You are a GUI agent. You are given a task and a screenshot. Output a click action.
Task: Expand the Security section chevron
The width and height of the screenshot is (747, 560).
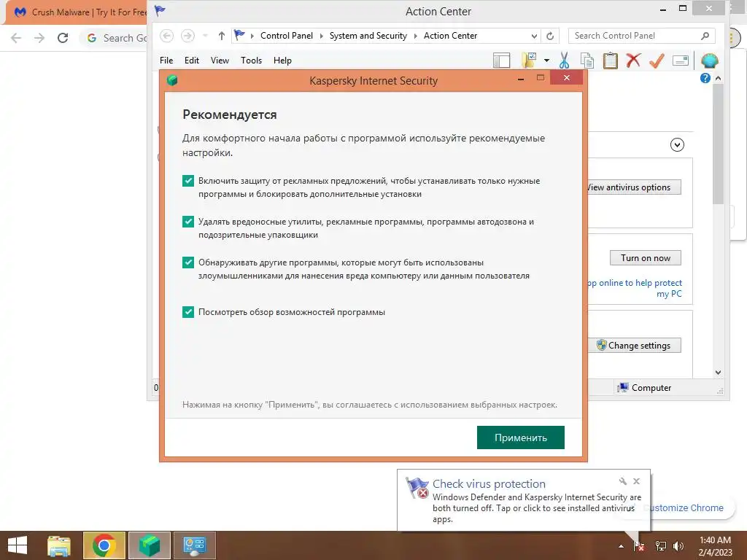point(677,145)
